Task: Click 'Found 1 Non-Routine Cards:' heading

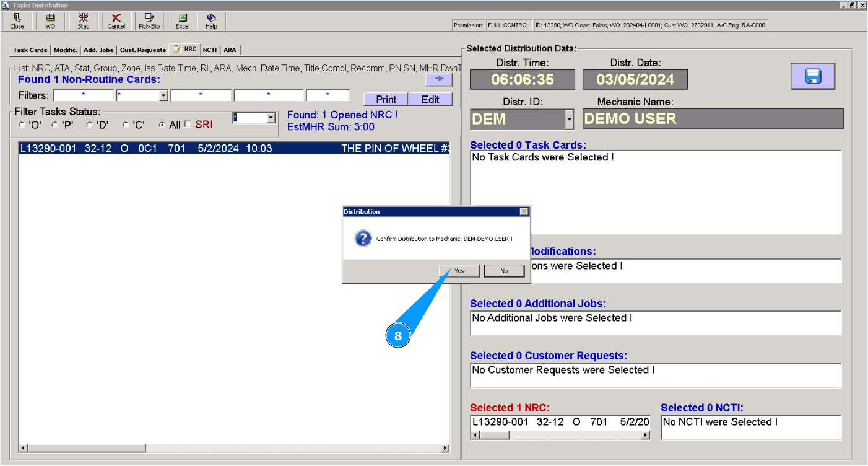Action: coord(89,79)
